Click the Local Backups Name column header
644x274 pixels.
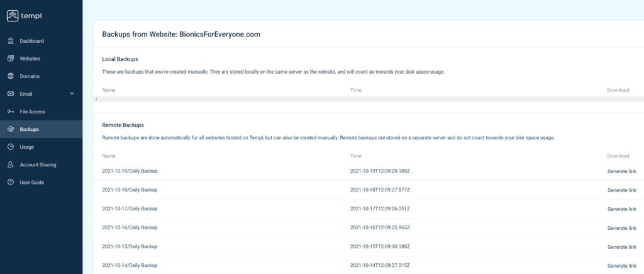point(109,90)
